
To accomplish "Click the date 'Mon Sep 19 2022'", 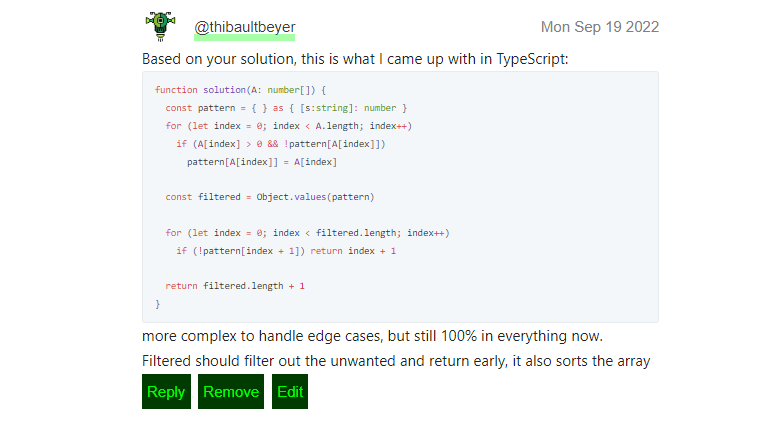I will 599,27.
